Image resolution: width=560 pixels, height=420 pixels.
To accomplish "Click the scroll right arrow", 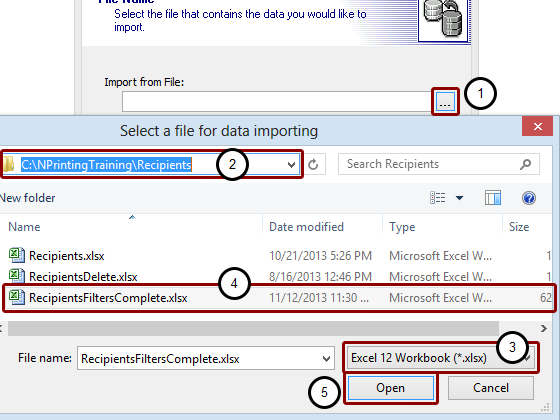I will click(543, 328).
